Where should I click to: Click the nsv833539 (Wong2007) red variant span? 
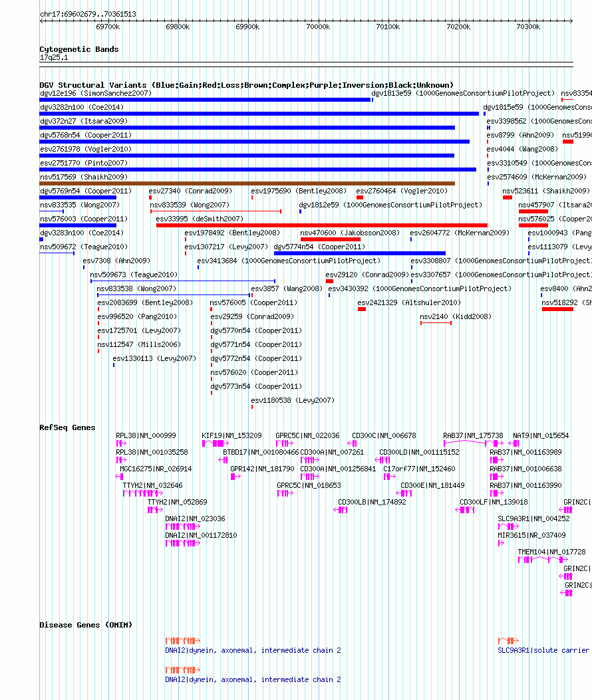[x=216, y=211]
